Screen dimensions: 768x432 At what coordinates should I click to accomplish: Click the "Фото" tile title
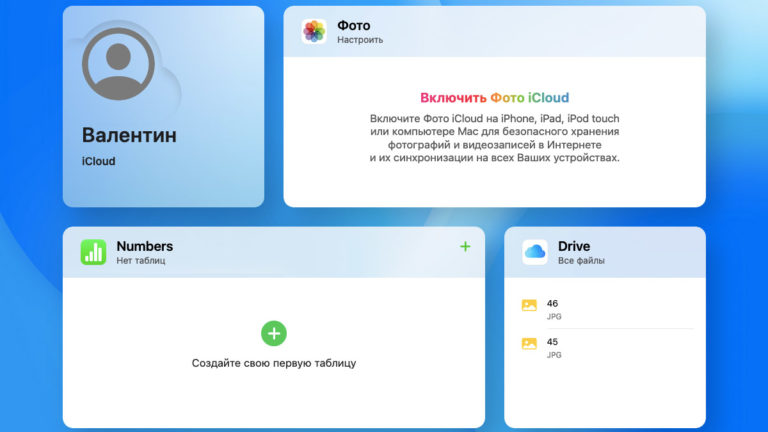pyautogui.click(x=353, y=25)
